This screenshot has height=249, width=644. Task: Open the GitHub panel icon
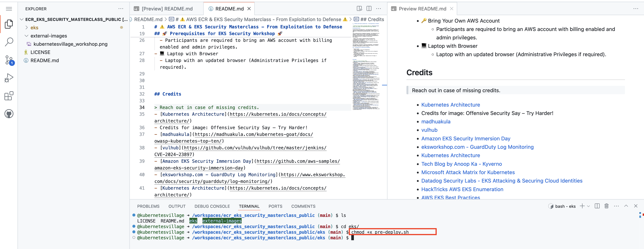coord(9,114)
